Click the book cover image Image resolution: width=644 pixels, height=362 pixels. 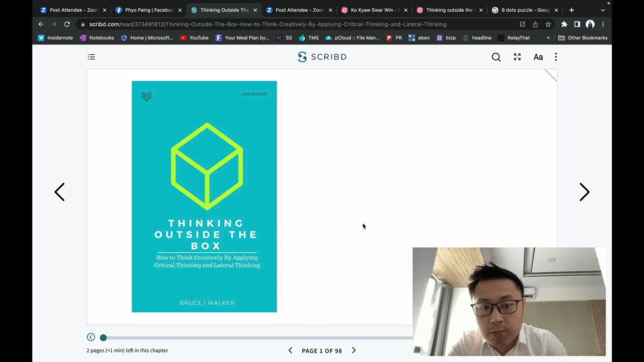click(x=204, y=197)
